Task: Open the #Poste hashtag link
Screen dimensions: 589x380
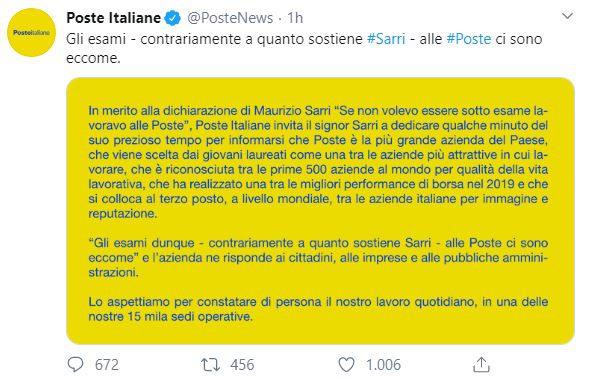Action: click(x=468, y=39)
